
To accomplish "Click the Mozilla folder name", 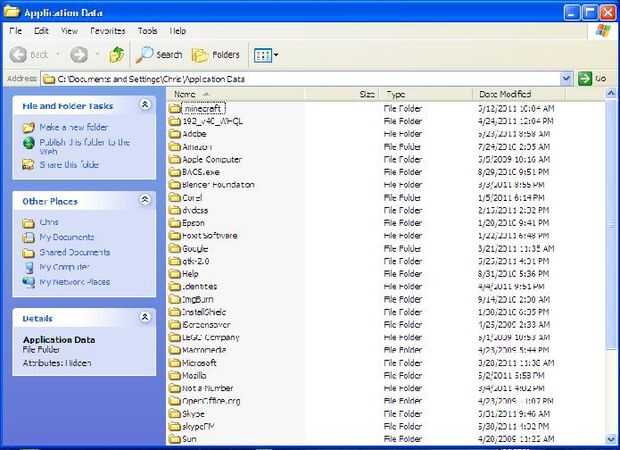I will click(194, 375).
